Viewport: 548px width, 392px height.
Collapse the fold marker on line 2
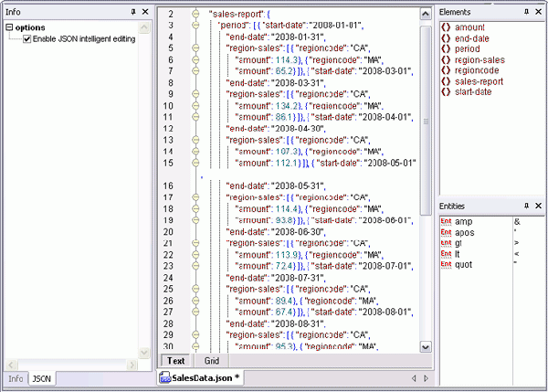tap(195, 14)
